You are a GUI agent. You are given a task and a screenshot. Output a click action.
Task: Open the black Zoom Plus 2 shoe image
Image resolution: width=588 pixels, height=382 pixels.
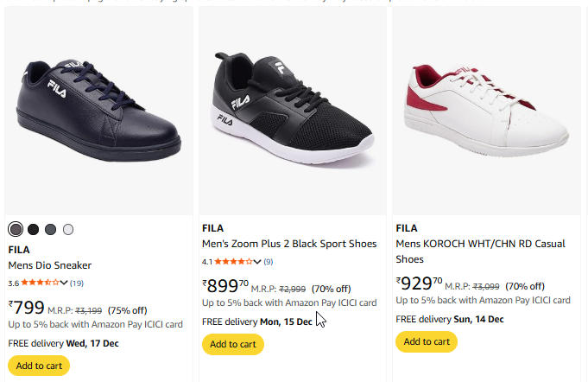[294, 102]
